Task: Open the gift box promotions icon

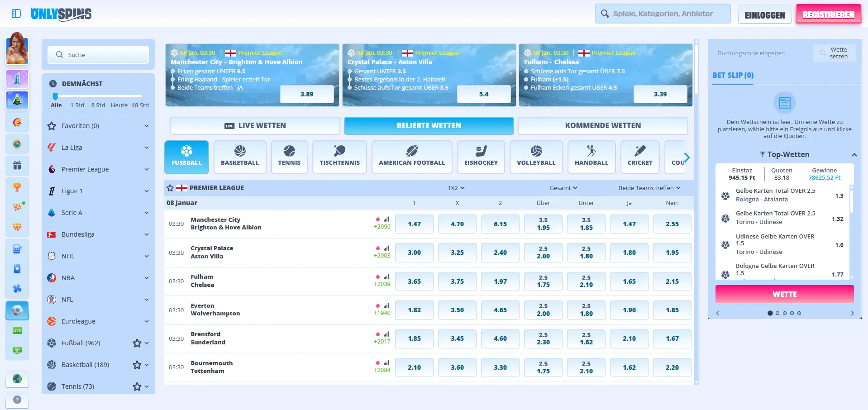Action: (x=17, y=166)
